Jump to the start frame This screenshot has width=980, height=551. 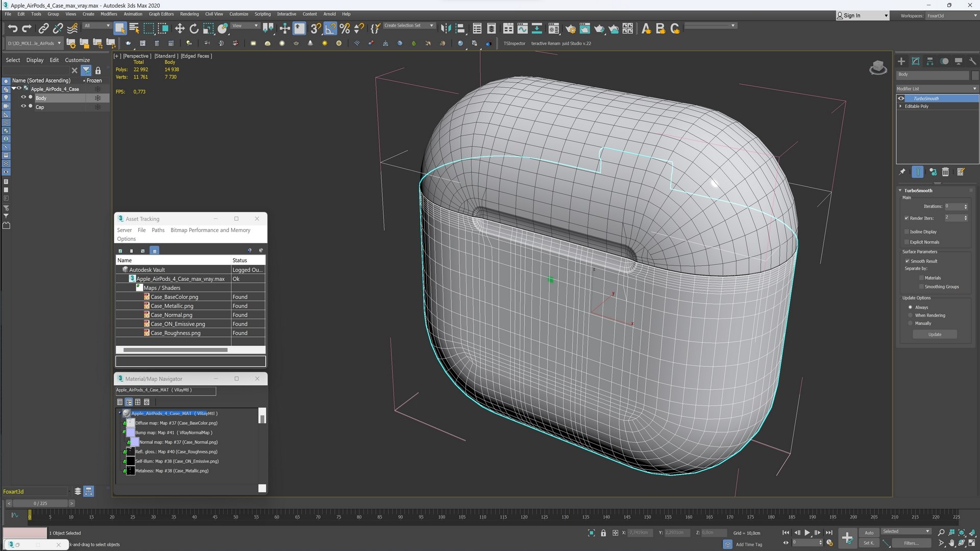(786, 533)
